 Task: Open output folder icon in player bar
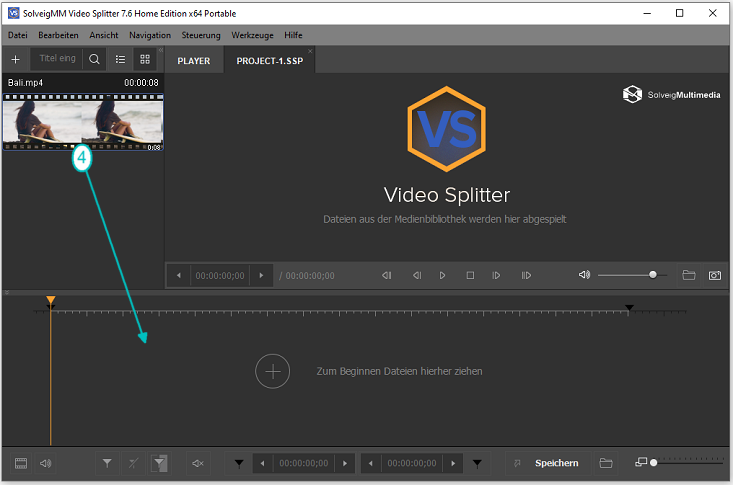(689, 275)
